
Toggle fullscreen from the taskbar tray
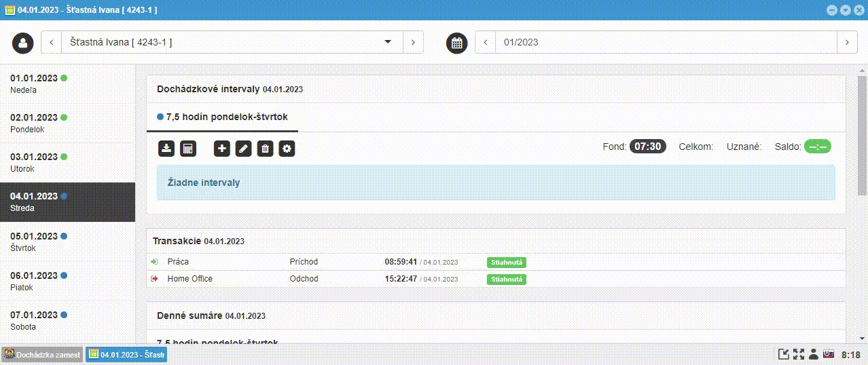[799, 354]
